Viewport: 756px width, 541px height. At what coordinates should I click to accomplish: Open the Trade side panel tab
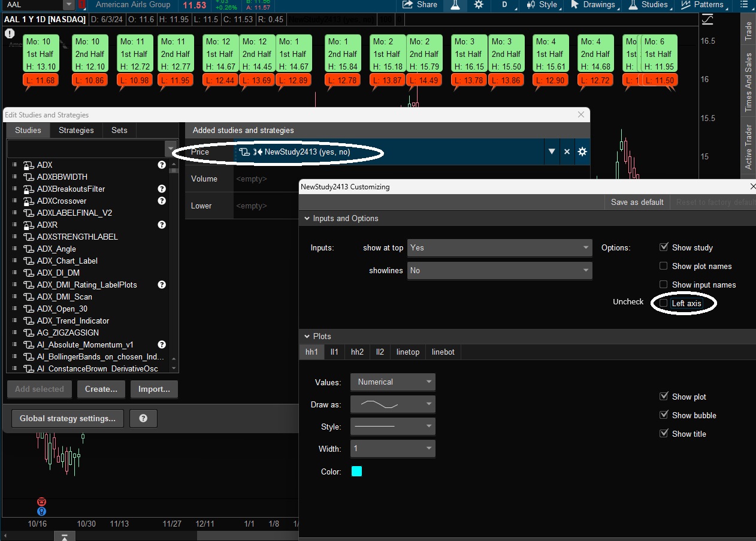click(748, 31)
